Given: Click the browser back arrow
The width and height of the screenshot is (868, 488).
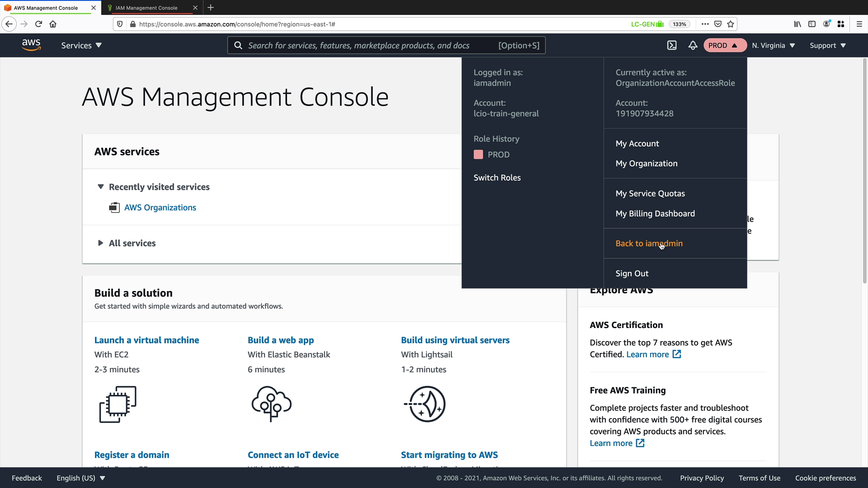Looking at the screenshot, I should (x=9, y=24).
